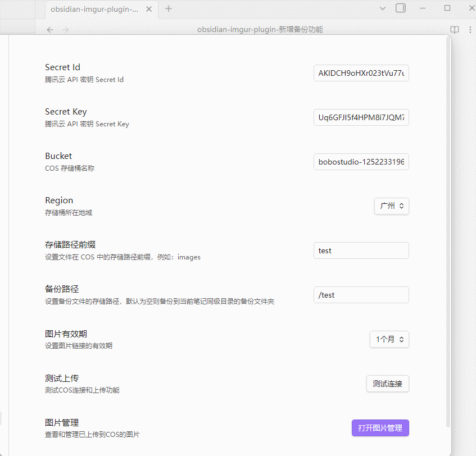Image resolution: width=476 pixels, height=456 pixels.
Task: Close the obsidian-imgur-plugin tab
Action: point(148,9)
